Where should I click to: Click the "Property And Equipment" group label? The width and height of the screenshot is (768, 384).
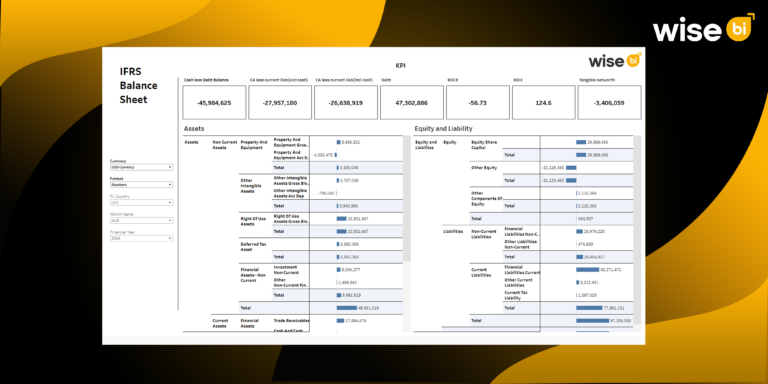coord(254,144)
